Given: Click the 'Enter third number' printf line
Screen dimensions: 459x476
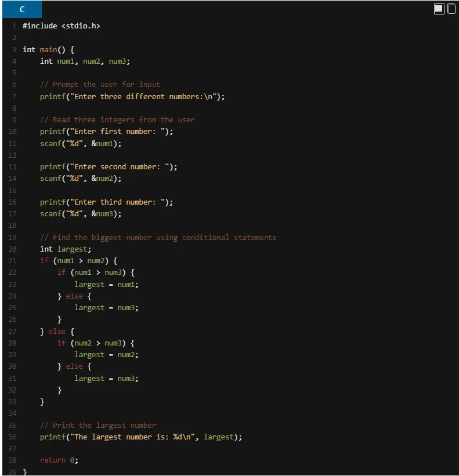Looking at the screenshot, I should (x=106, y=202).
